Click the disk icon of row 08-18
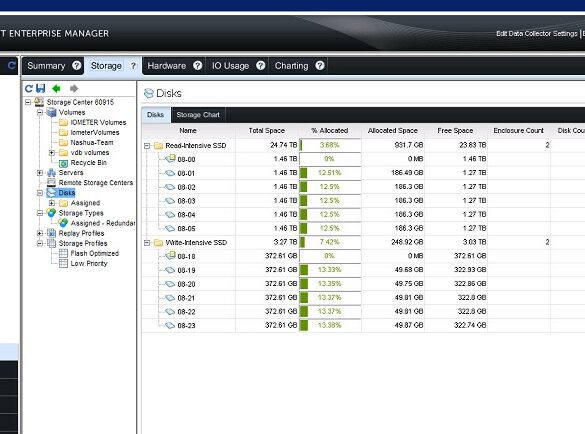The height and width of the screenshot is (434, 585). point(171,256)
